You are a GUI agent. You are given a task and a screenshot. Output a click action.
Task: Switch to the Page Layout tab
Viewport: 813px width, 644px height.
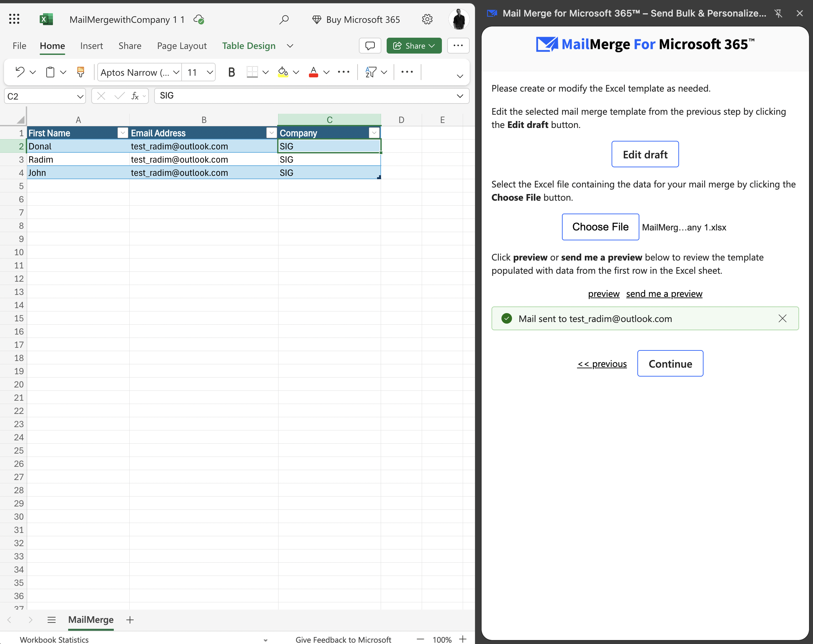coord(182,46)
